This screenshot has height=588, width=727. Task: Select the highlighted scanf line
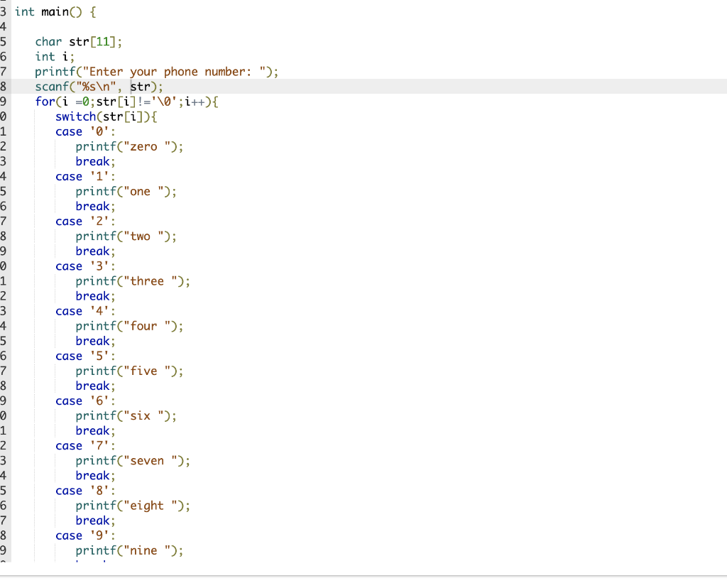pos(99,86)
